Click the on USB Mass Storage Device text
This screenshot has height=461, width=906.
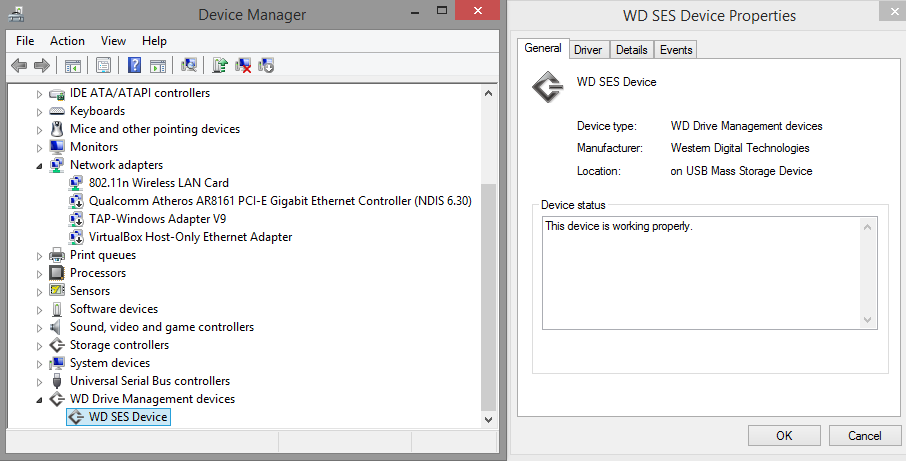pyautogui.click(x=741, y=171)
